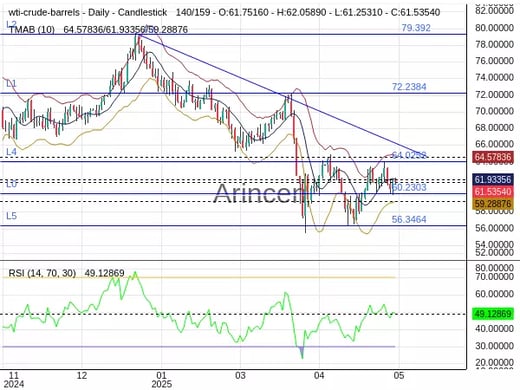520x390 pixels.
Task: Click the 70.00000 price axis label at top pane
Action: [x=494, y=111]
